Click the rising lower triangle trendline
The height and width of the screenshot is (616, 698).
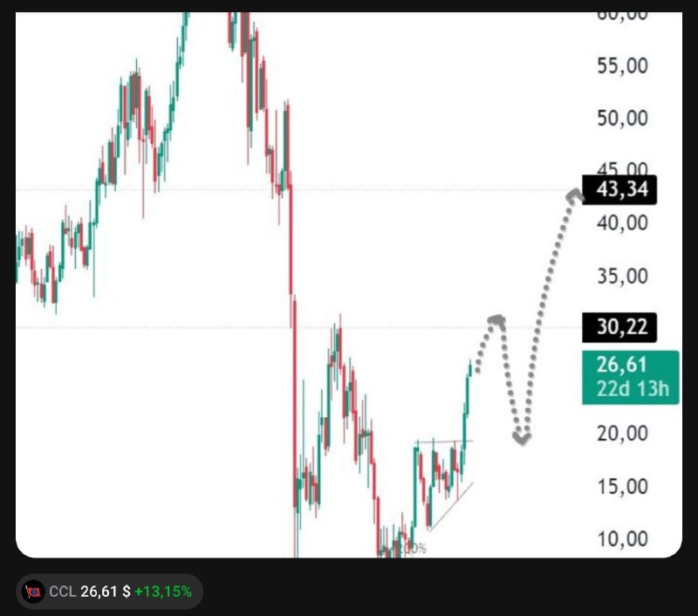(450, 507)
